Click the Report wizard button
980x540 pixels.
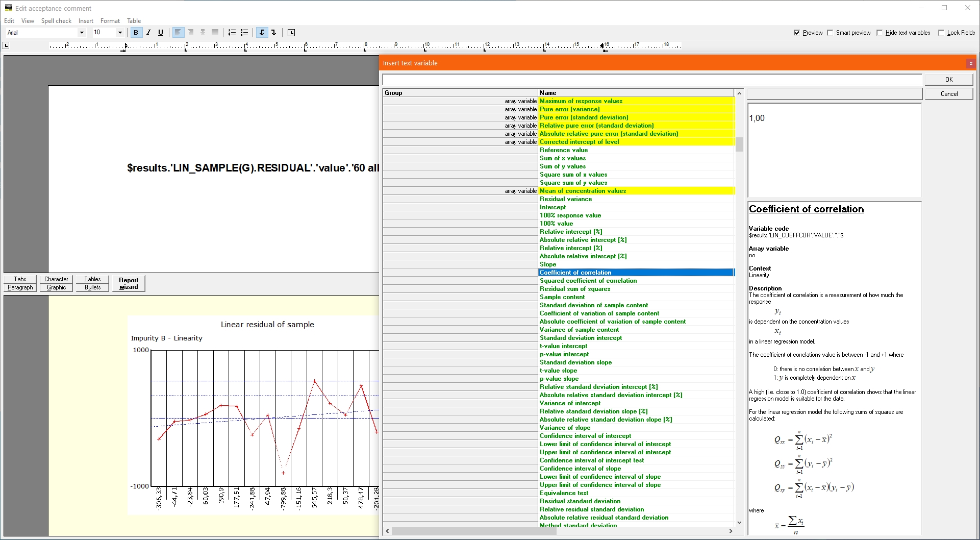(129, 283)
